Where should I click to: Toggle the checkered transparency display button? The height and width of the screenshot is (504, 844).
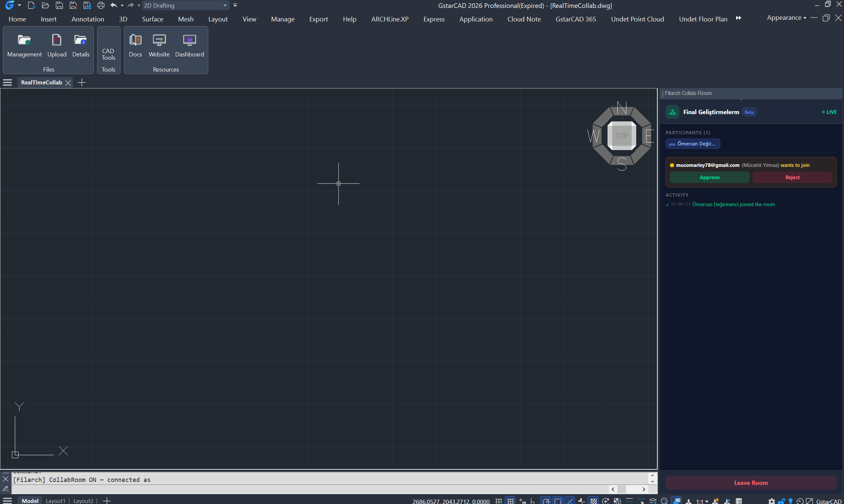(x=593, y=501)
